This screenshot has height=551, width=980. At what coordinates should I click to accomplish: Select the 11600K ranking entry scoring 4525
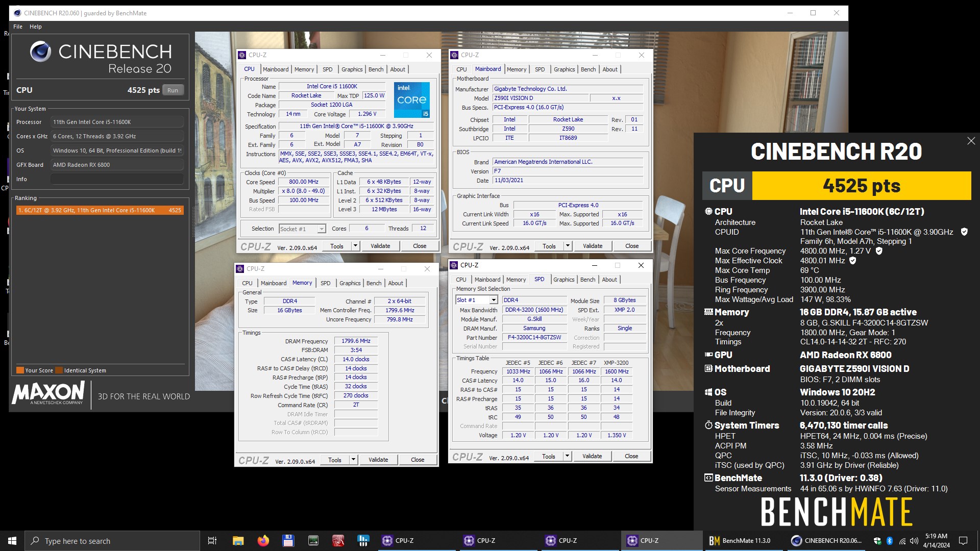coord(100,210)
